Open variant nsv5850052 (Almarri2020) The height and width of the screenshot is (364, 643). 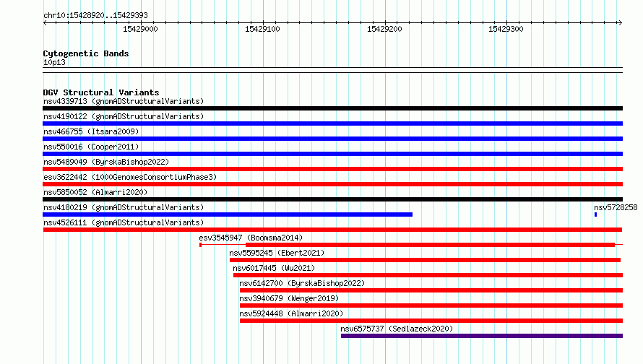(95, 192)
